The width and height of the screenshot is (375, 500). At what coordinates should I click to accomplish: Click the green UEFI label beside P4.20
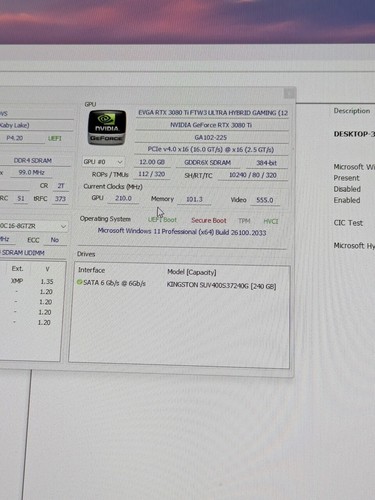55,138
